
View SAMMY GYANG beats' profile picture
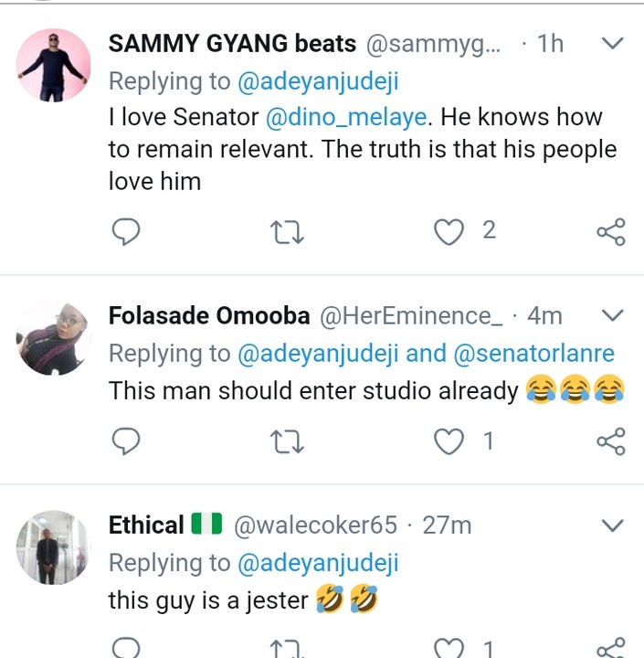tap(54, 65)
